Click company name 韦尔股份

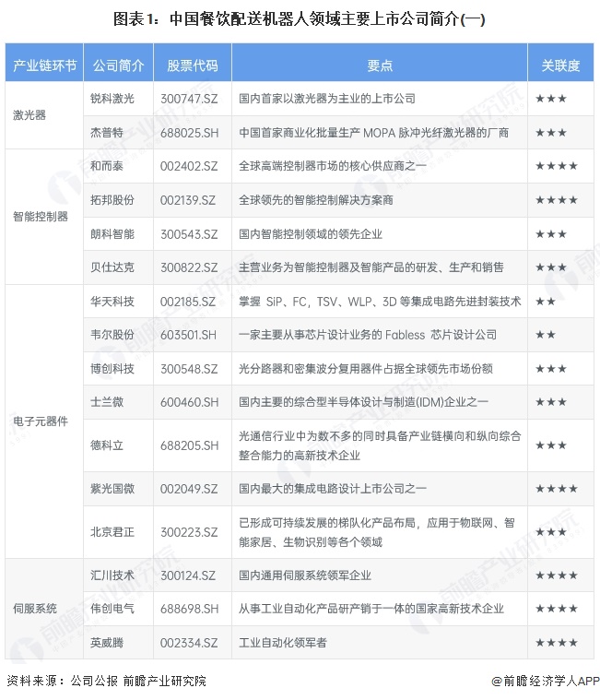(x=112, y=335)
